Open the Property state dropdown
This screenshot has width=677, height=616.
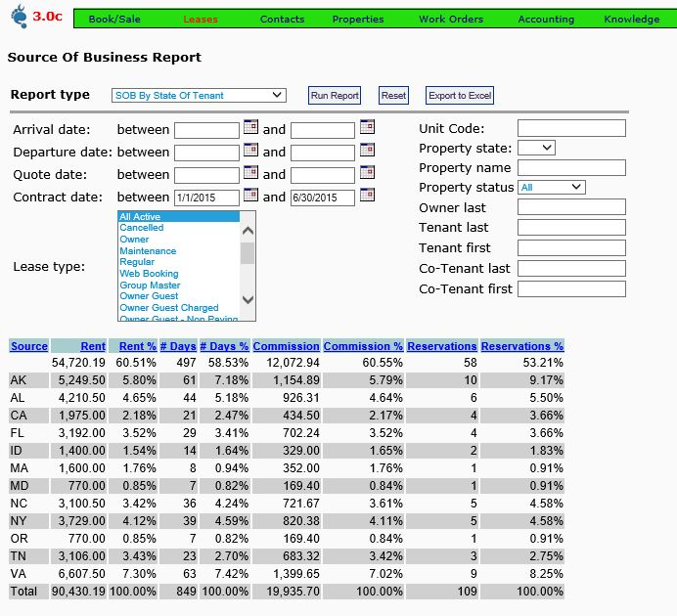[537, 148]
